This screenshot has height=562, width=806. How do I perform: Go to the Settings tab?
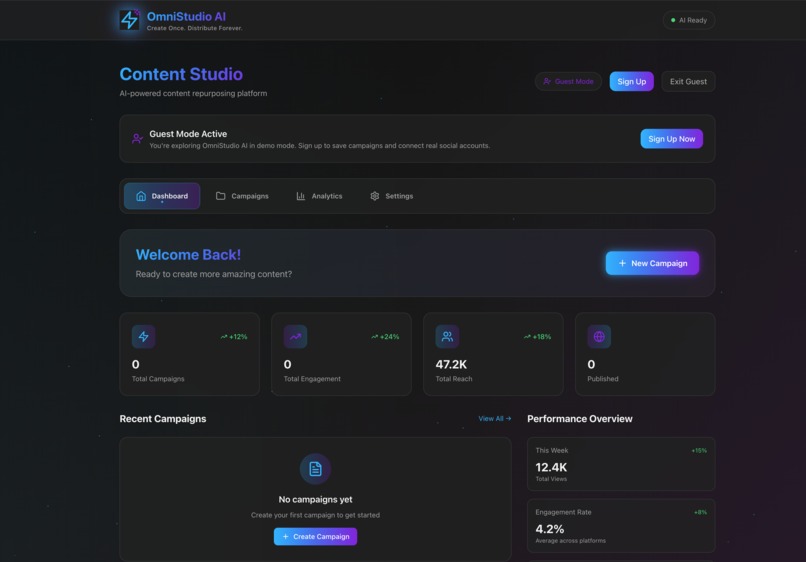coord(392,196)
